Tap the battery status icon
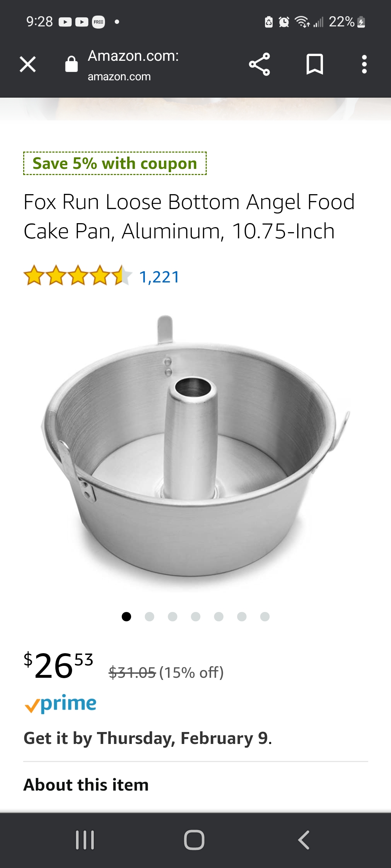This screenshot has height=868, width=391. click(361, 22)
